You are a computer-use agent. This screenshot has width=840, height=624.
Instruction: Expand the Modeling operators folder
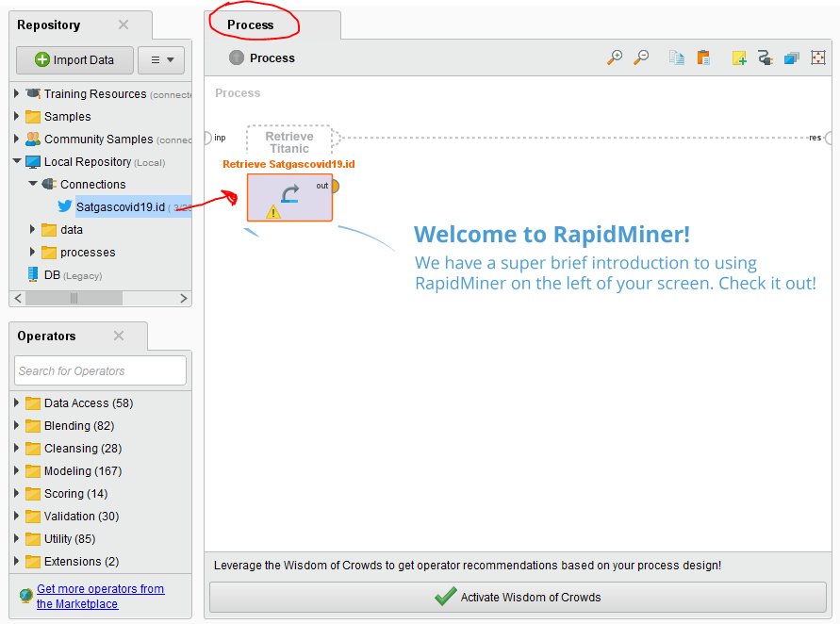[16, 470]
